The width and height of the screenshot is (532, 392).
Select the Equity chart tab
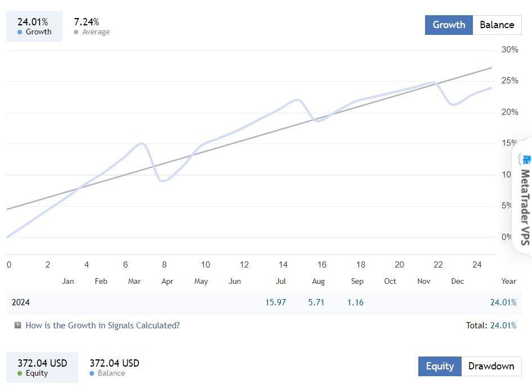pyautogui.click(x=440, y=366)
